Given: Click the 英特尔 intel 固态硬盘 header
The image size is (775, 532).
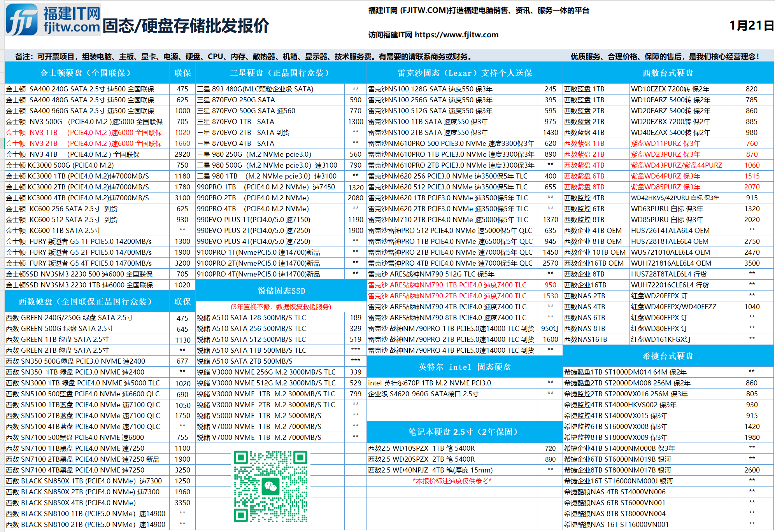Looking at the screenshot, I should tap(465, 367).
